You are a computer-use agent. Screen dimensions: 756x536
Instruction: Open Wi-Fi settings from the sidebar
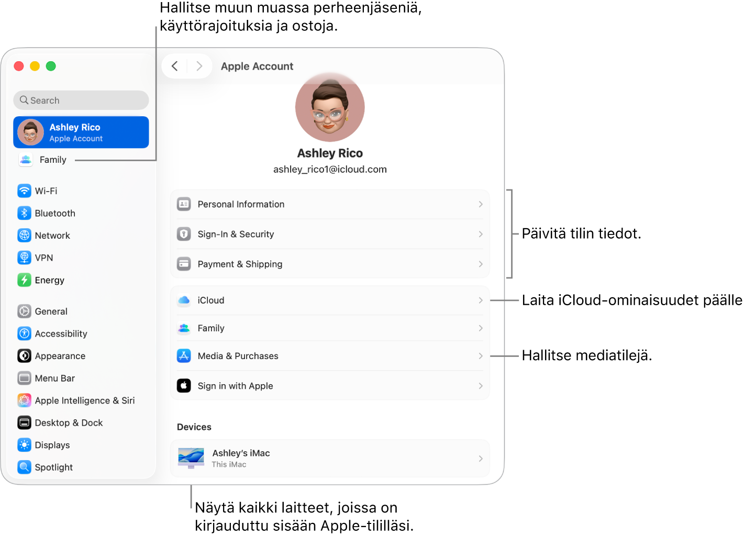point(46,191)
